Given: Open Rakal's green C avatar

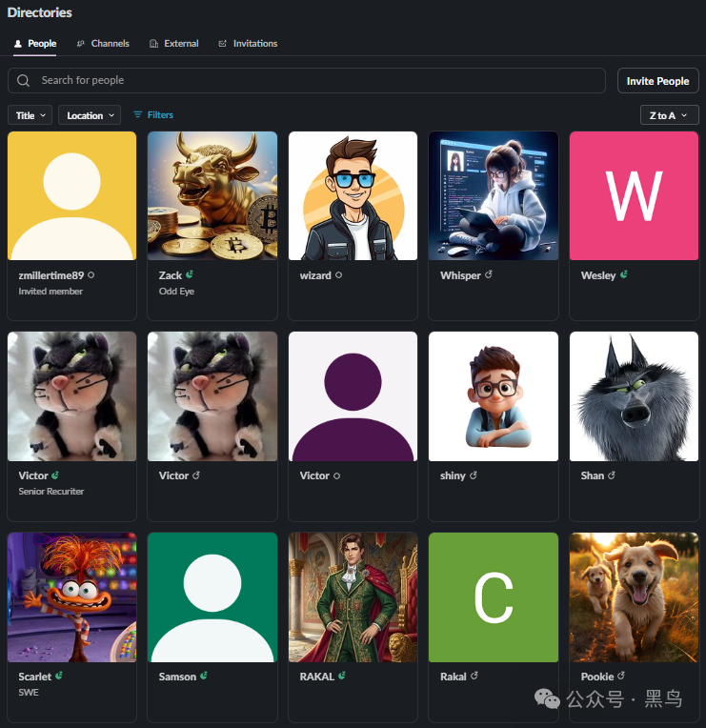Looking at the screenshot, I should click(494, 597).
